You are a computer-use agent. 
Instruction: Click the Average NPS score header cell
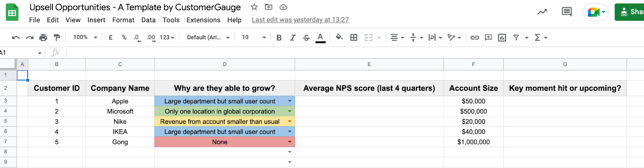point(369,88)
